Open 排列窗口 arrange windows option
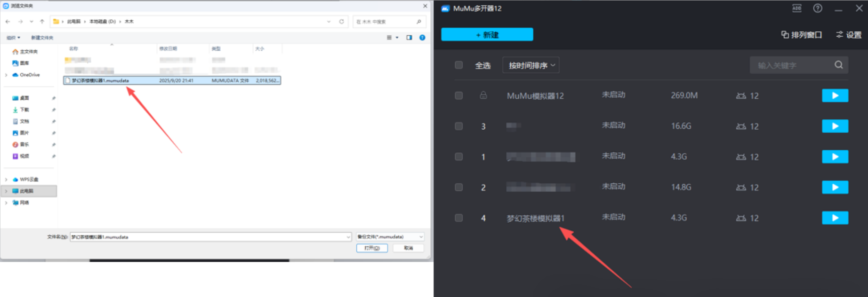 802,35
